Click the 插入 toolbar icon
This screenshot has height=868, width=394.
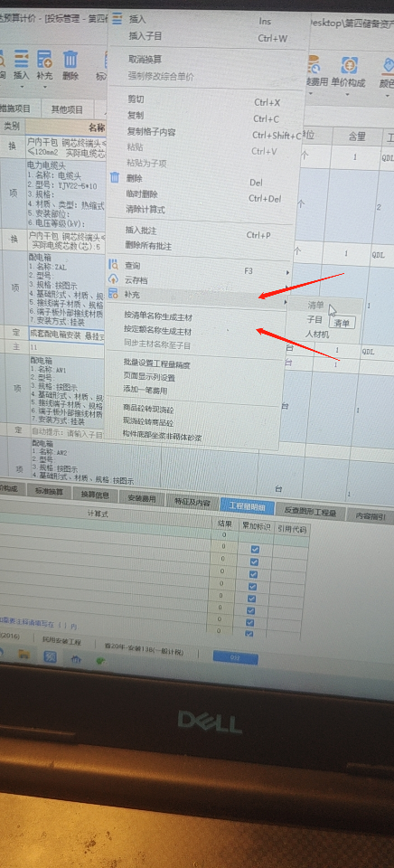21,59
